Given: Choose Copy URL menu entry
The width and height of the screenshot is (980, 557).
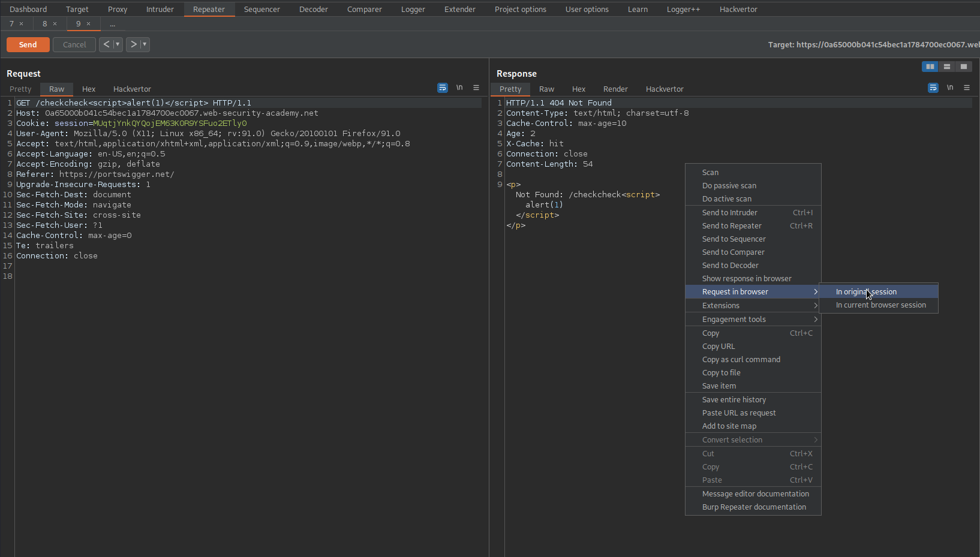Looking at the screenshot, I should 753,347.
